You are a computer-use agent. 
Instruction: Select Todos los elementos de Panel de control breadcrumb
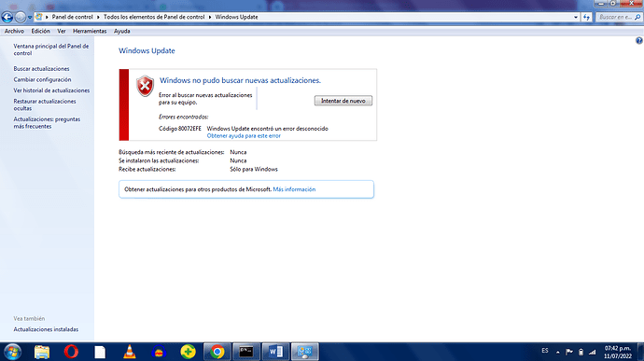point(154,17)
